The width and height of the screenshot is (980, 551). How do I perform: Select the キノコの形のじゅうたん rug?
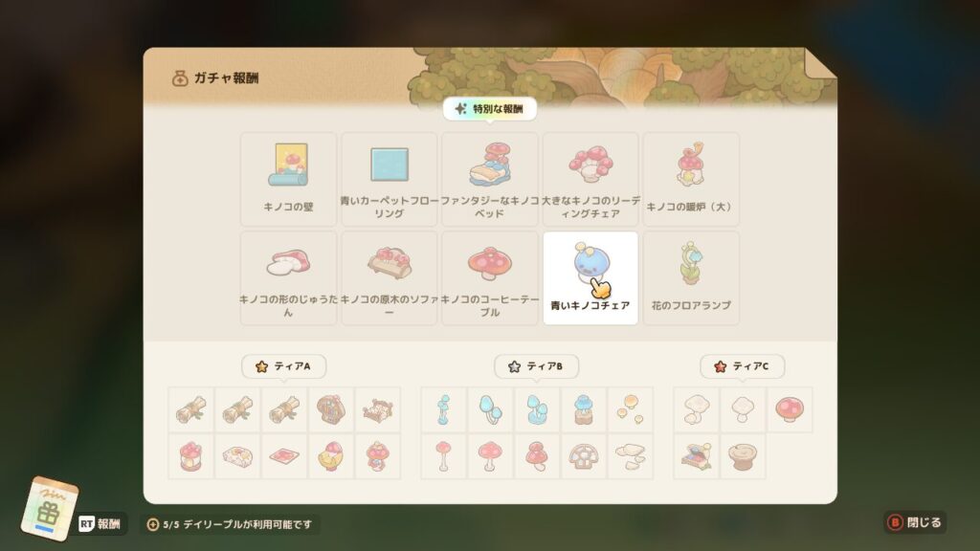pyautogui.click(x=288, y=278)
